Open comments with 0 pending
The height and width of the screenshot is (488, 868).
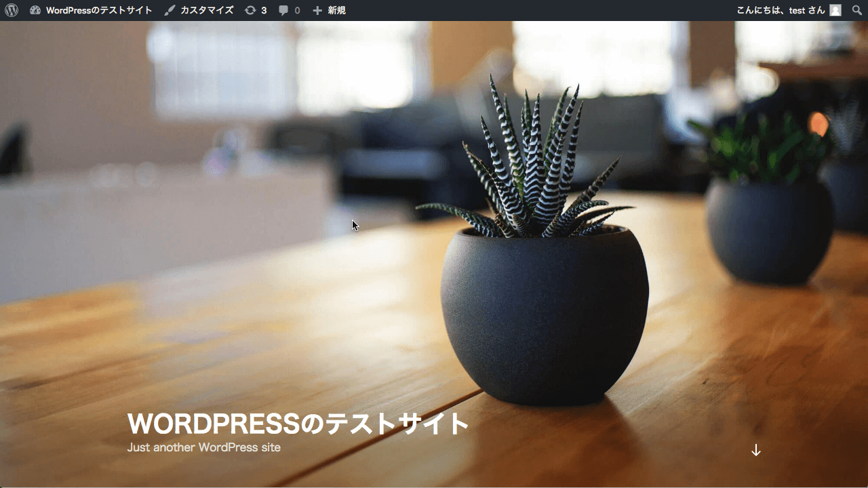[289, 10]
